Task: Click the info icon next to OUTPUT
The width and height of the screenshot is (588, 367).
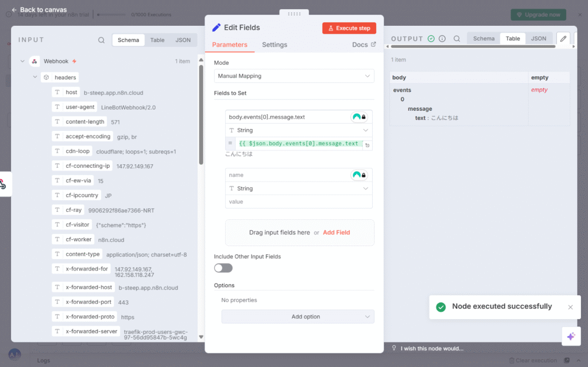Action: (x=442, y=39)
